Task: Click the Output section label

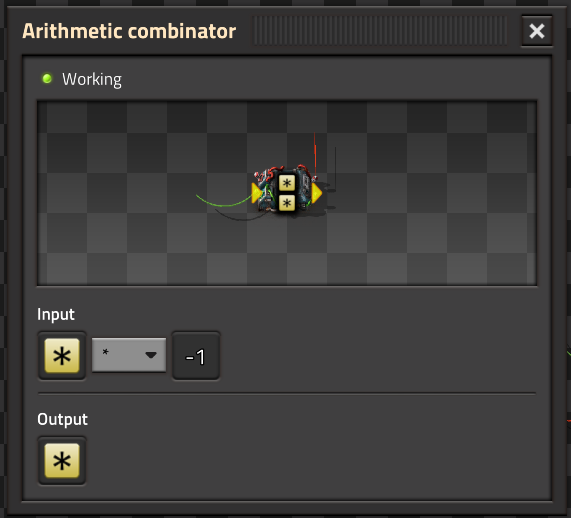Action: [x=62, y=419]
